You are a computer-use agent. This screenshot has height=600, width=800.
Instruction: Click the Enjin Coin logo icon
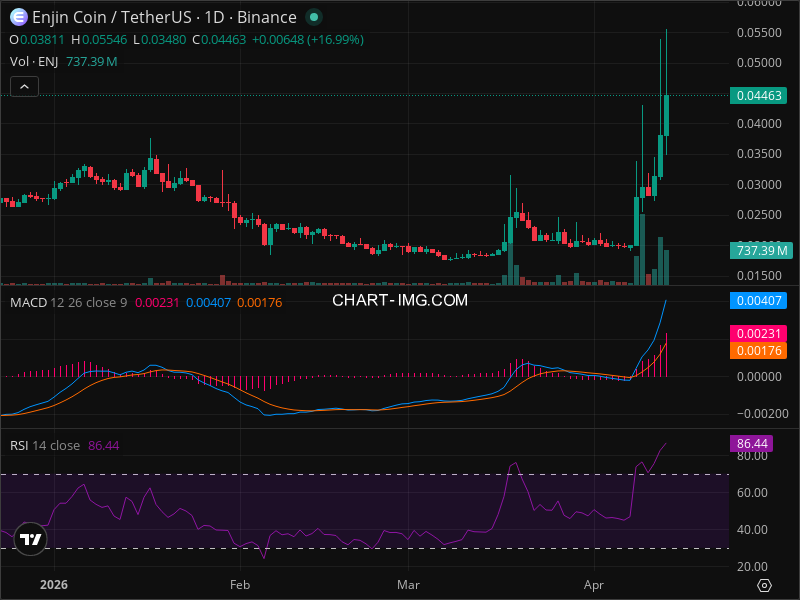(x=18, y=17)
